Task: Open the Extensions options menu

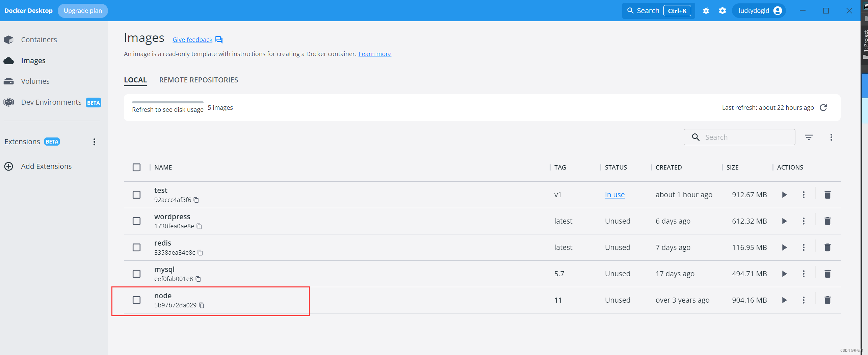Action: 94,142
